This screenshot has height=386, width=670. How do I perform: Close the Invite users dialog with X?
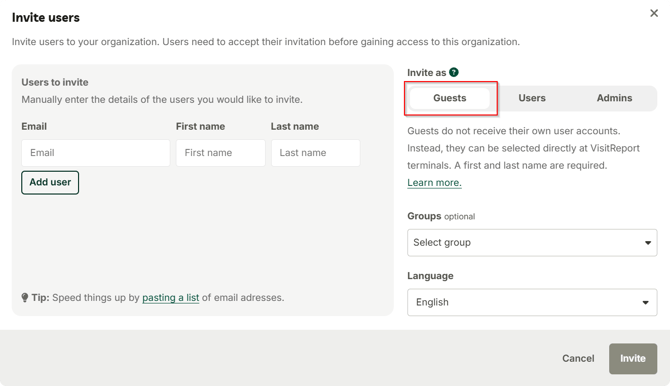tap(654, 13)
